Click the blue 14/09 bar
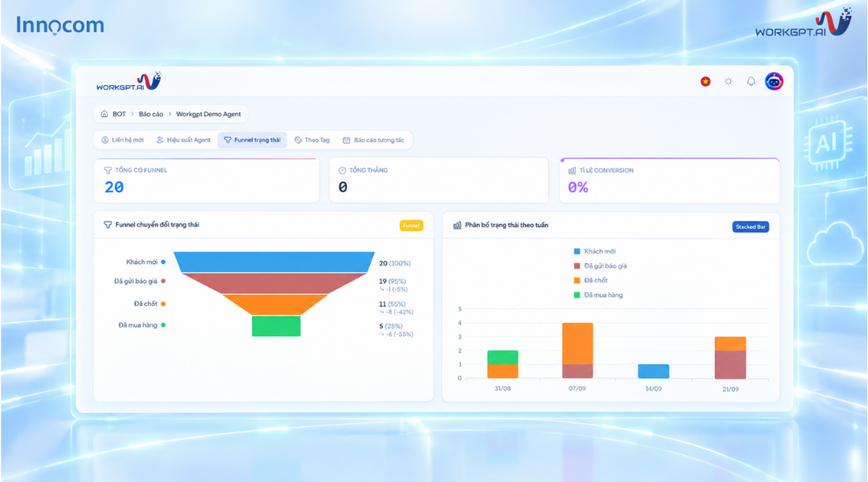 [654, 371]
